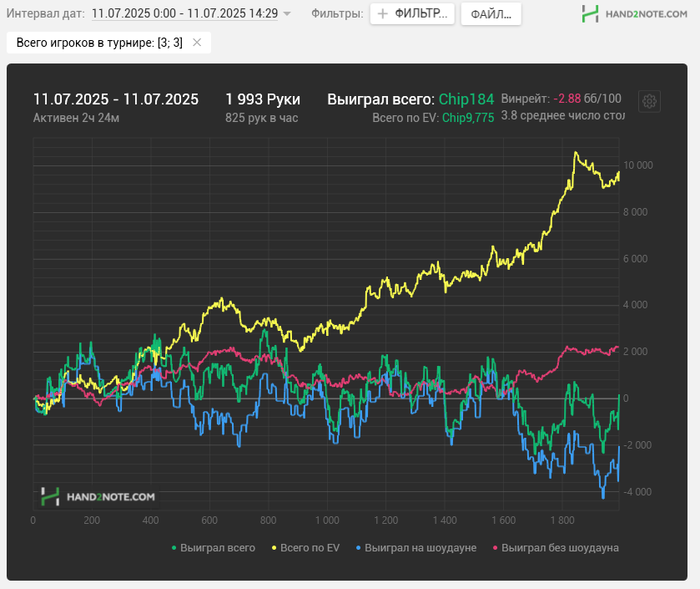
Task: Click the 11.07.2025 - 11.07.2025 chart title
Action: (116, 99)
